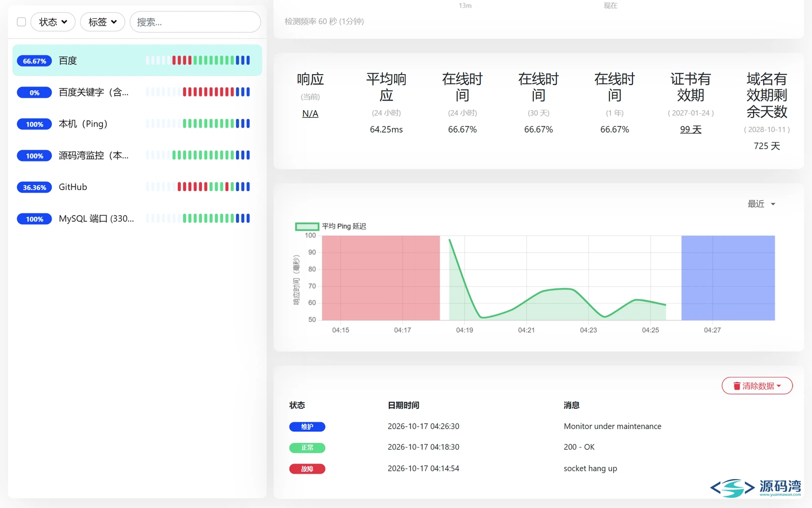Click the 'Monitor under maintenance' message

(613, 426)
